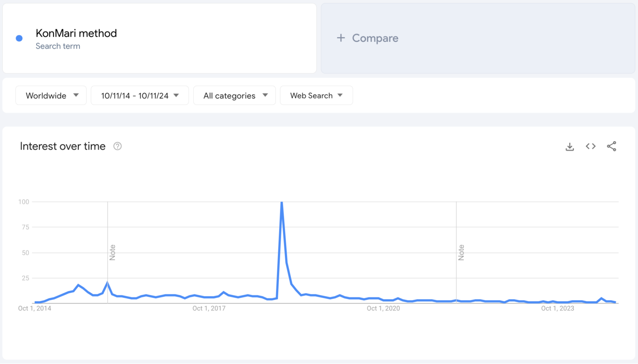Click the plus icon in Compare box
The height and width of the screenshot is (364, 638).
[341, 38]
